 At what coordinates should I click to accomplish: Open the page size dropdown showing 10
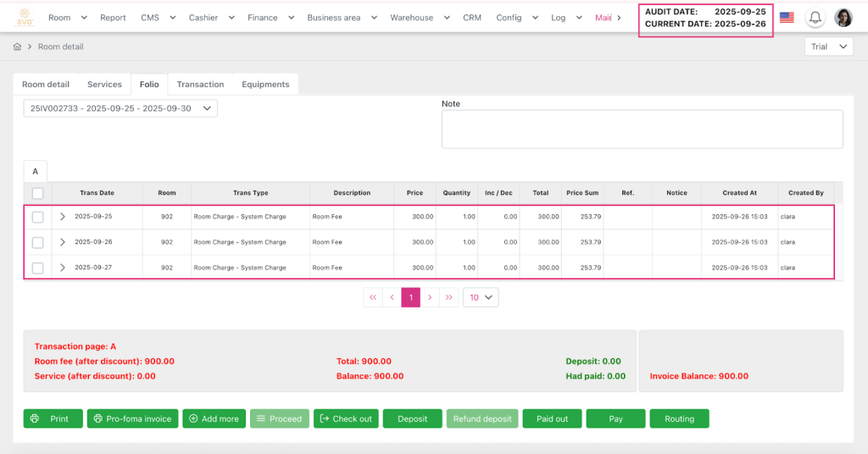[481, 297]
